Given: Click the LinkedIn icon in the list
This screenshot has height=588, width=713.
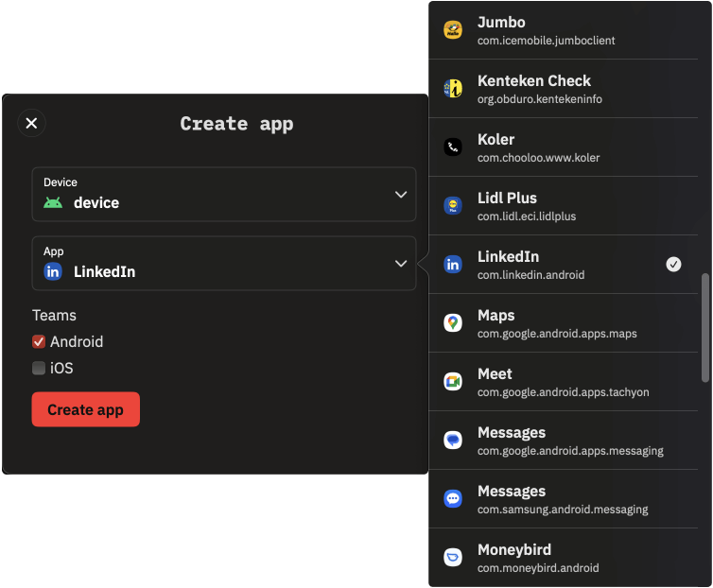Looking at the screenshot, I should (452, 265).
